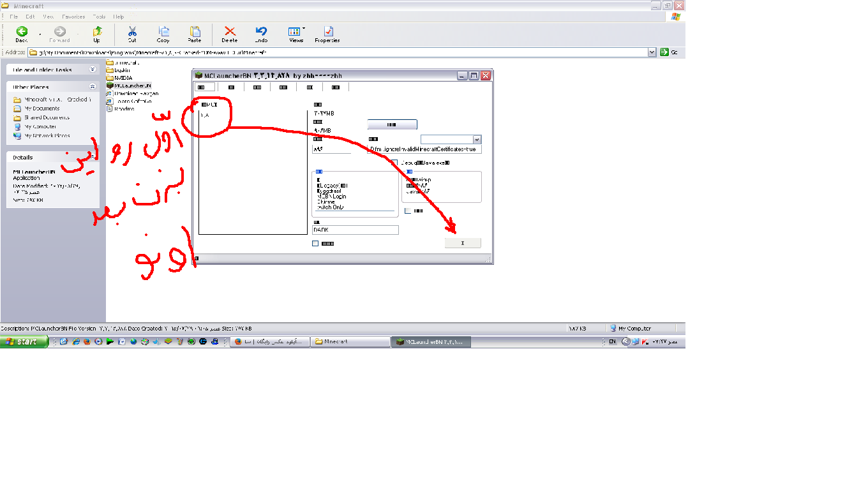Viewport: 868px width, 490px height.
Task: Click the Back toolbar button
Action: (x=22, y=34)
